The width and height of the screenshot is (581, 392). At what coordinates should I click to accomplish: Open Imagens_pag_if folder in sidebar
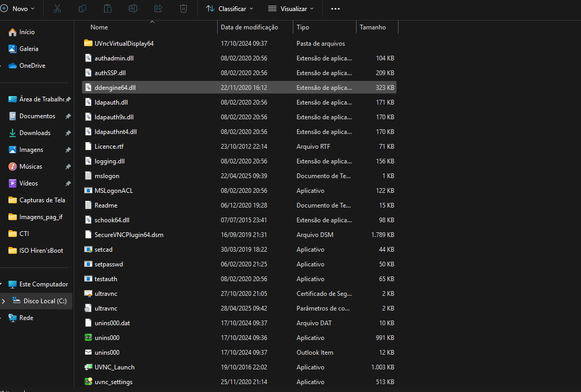tap(35, 217)
